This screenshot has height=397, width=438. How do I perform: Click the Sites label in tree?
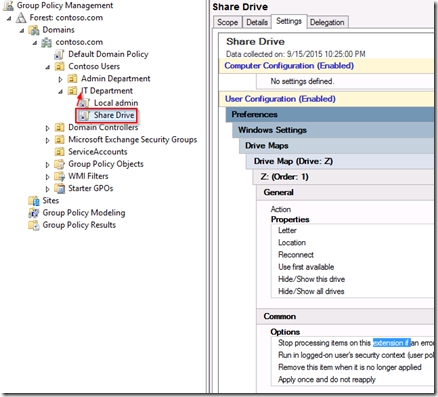tap(51, 201)
